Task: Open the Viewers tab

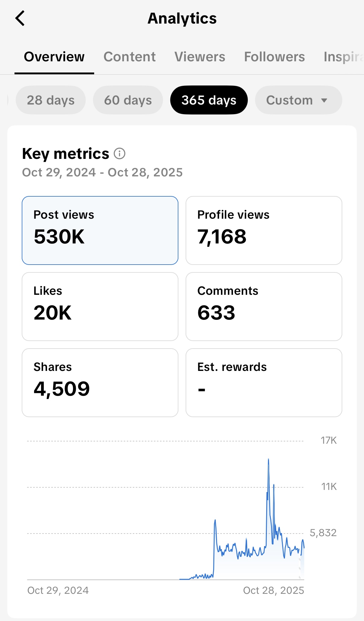Action: pyautogui.click(x=200, y=57)
